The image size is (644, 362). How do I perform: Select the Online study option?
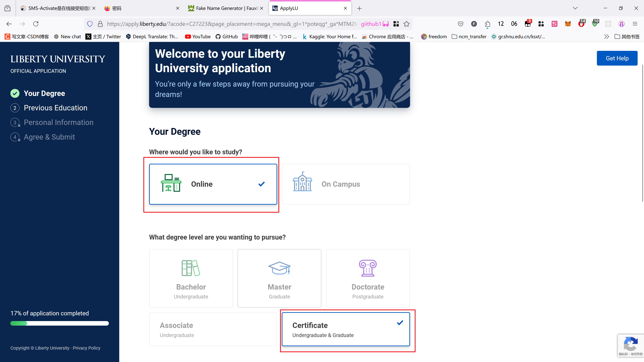213,184
